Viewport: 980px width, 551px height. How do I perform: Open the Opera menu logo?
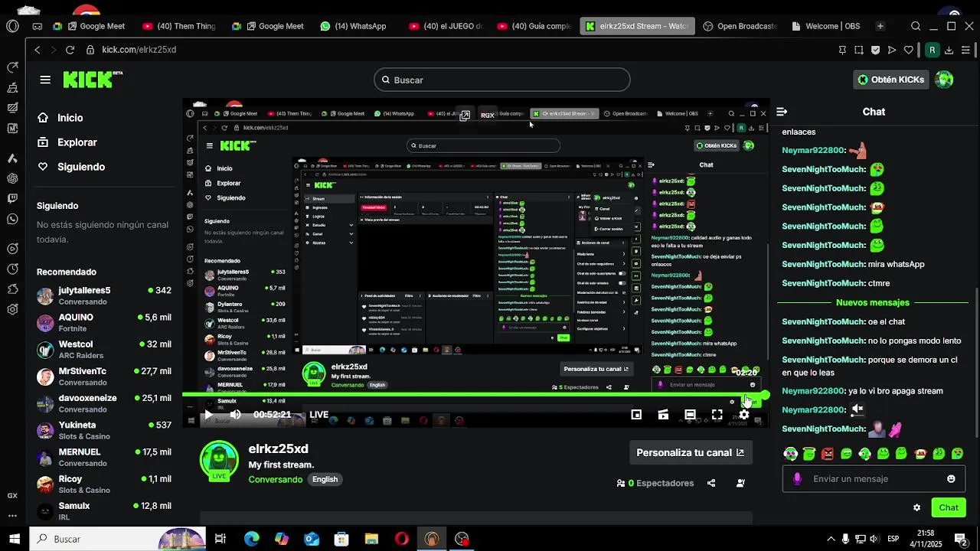click(12, 26)
